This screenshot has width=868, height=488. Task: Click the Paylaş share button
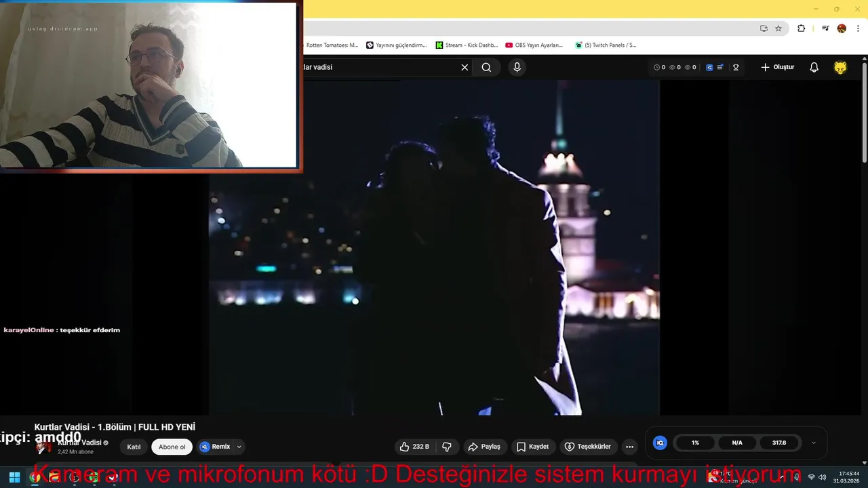pos(484,447)
